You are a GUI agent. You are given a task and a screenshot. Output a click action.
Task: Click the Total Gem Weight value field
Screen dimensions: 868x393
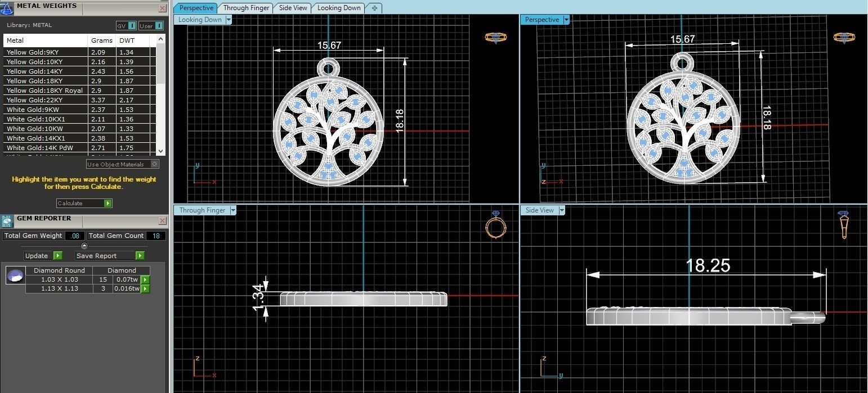[75, 236]
